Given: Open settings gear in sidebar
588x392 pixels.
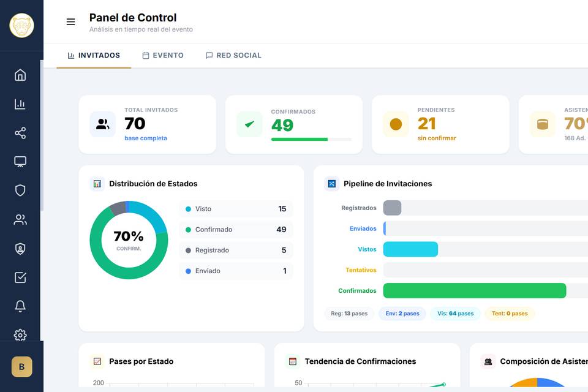Looking at the screenshot, I should [x=20, y=334].
